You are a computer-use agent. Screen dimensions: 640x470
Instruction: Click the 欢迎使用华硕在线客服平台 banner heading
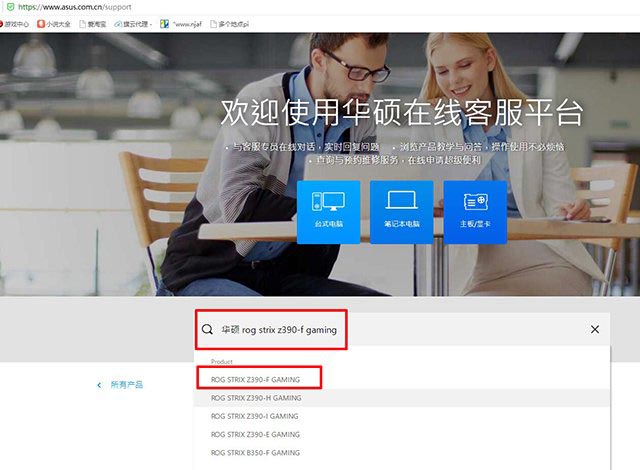click(x=402, y=113)
